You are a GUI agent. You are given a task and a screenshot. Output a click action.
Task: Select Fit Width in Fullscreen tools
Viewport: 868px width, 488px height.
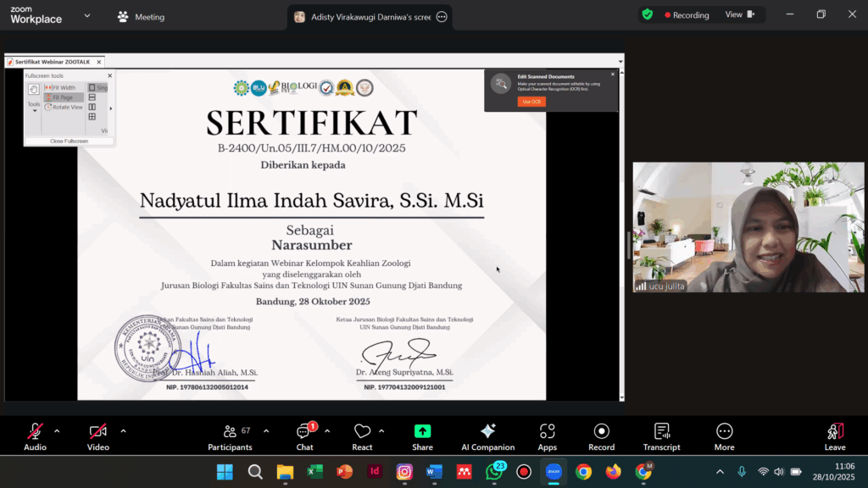click(x=64, y=87)
